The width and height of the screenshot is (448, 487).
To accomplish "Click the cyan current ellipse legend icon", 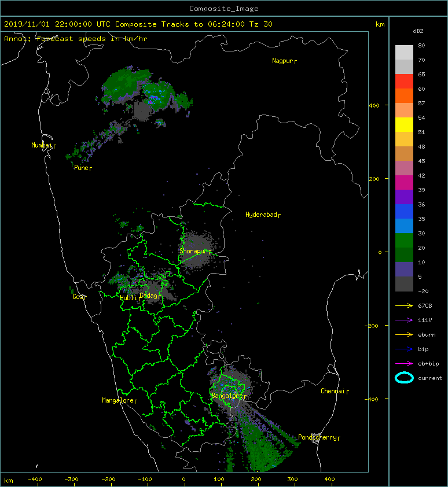I will click(404, 378).
